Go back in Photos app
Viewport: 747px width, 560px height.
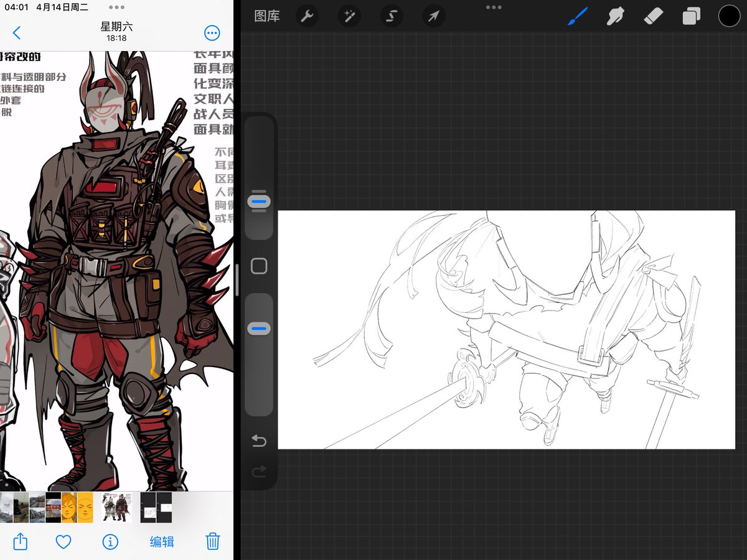17,33
